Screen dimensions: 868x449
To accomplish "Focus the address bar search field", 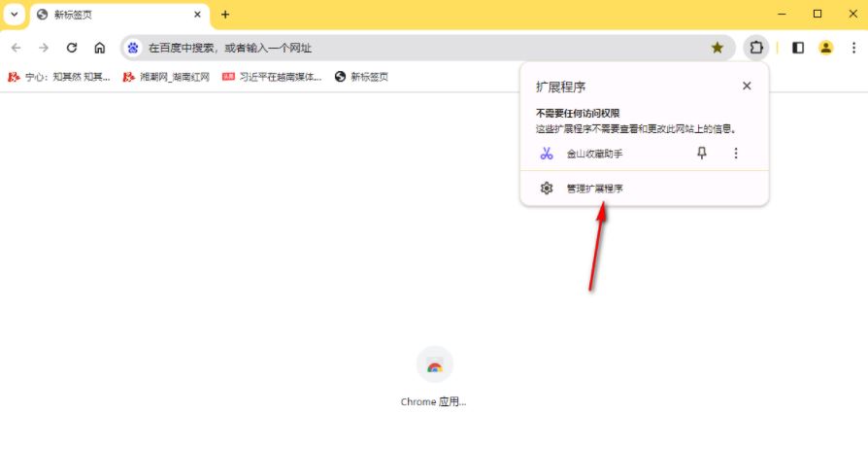I will (427, 49).
